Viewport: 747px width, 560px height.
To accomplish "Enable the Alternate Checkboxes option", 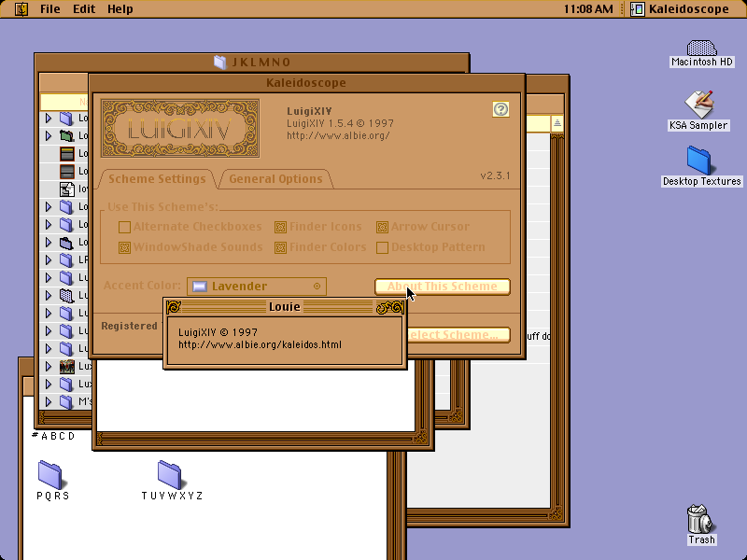I will pos(124,227).
